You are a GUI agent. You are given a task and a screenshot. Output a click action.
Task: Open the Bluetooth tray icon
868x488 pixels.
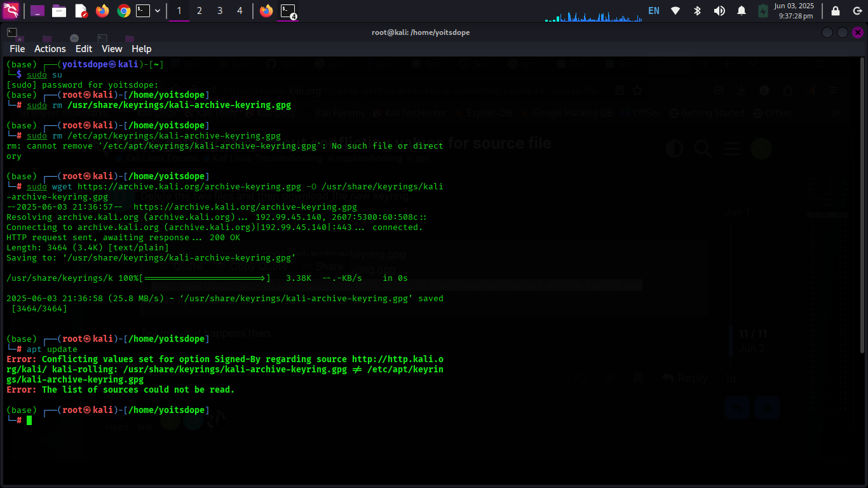tap(697, 11)
